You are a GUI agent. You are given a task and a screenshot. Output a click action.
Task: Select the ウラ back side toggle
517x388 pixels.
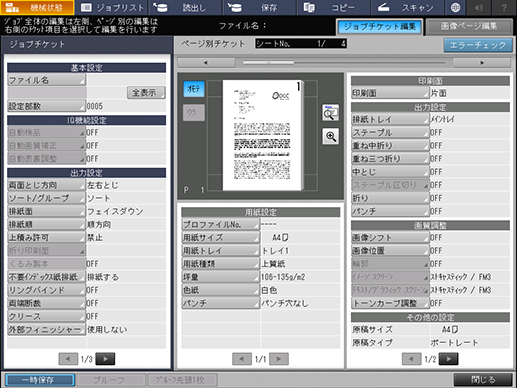(194, 113)
